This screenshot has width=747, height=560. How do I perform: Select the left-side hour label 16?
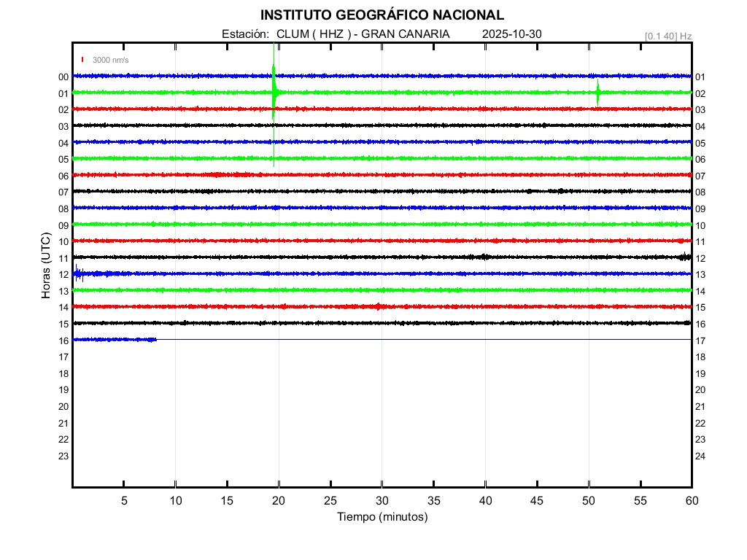click(x=63, y=341)
